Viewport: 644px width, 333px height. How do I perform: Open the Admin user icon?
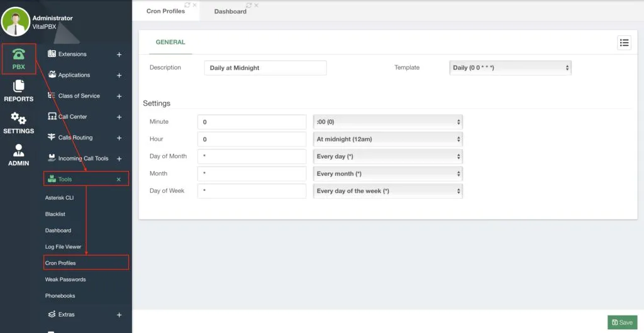tap(18, 150)
